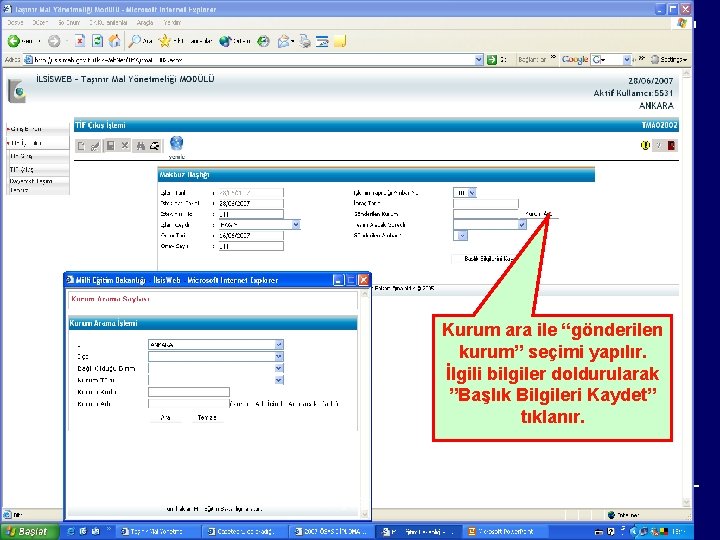Click the Onay Sayı input field
This screenshot has width=720, height=540.
click(x=251, y=246)
